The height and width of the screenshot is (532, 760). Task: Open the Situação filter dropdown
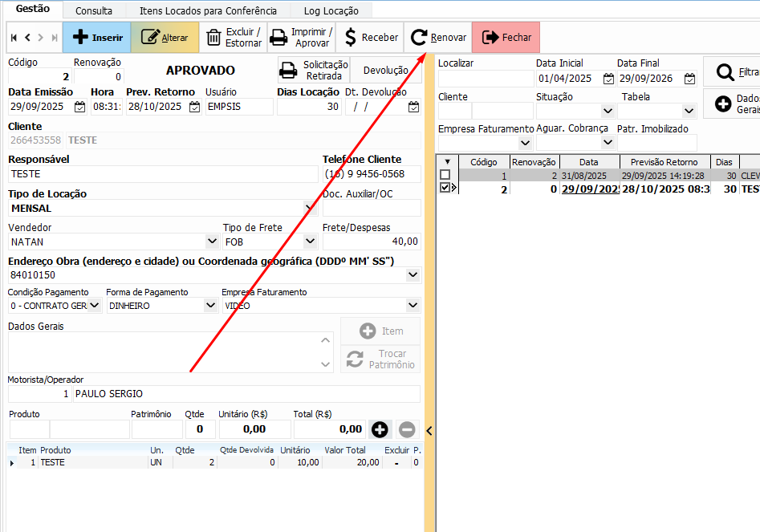pyautogui.click(x=607, y=111)
